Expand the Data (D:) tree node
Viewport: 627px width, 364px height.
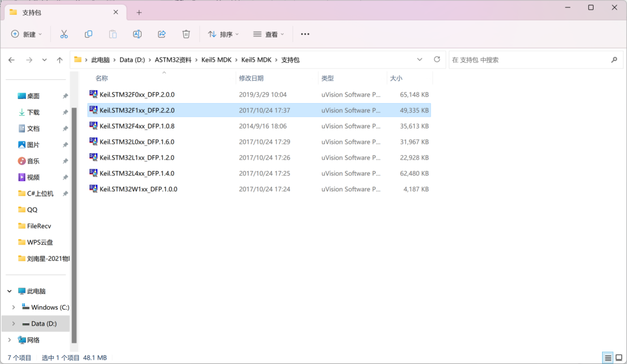point(14,324)
